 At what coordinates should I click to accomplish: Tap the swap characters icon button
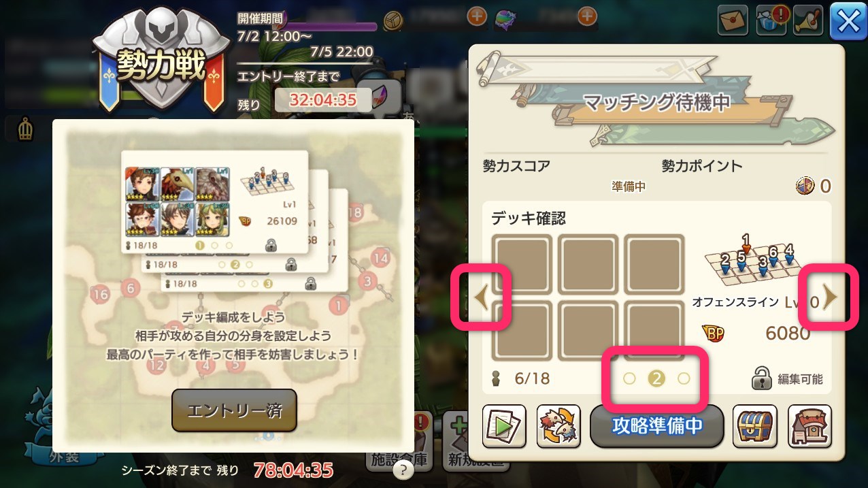pos(558,426)
